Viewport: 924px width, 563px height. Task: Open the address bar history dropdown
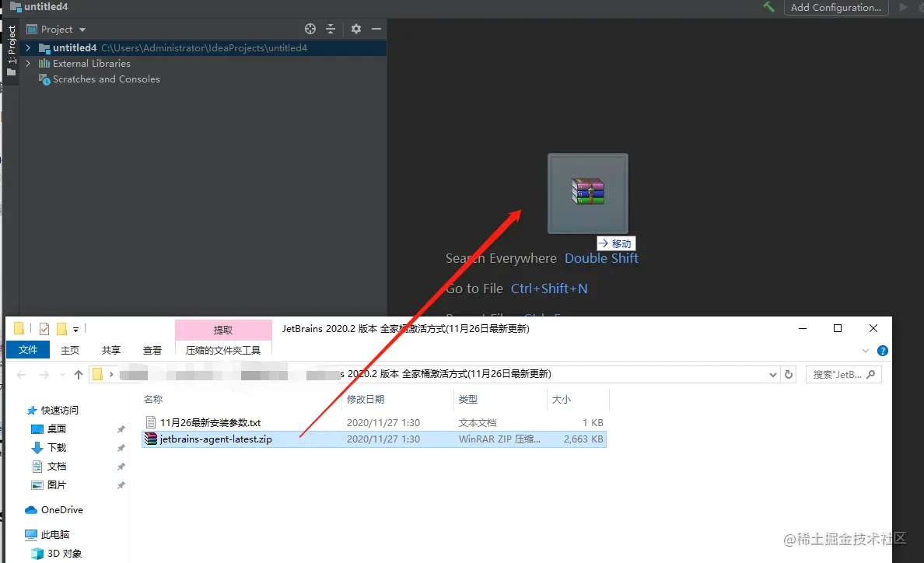click(x=772, y=375)
